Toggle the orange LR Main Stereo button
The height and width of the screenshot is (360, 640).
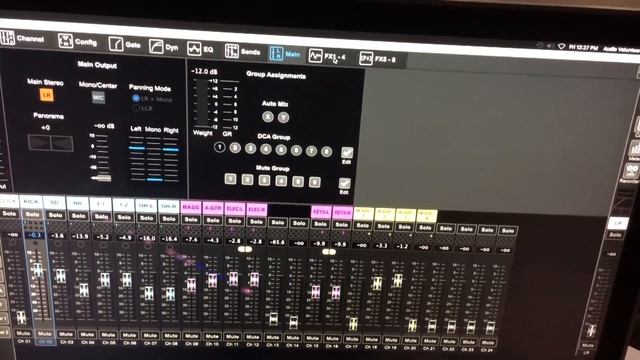47,95
